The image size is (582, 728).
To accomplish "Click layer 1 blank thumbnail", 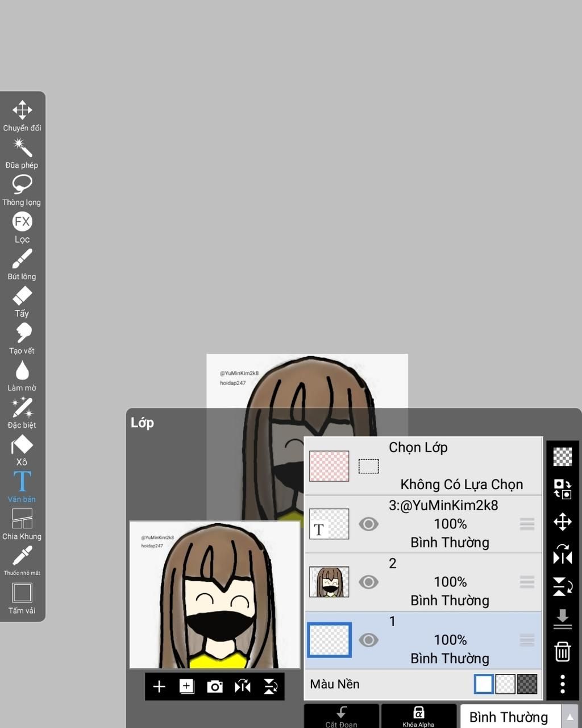I will [x=329, y=640].
